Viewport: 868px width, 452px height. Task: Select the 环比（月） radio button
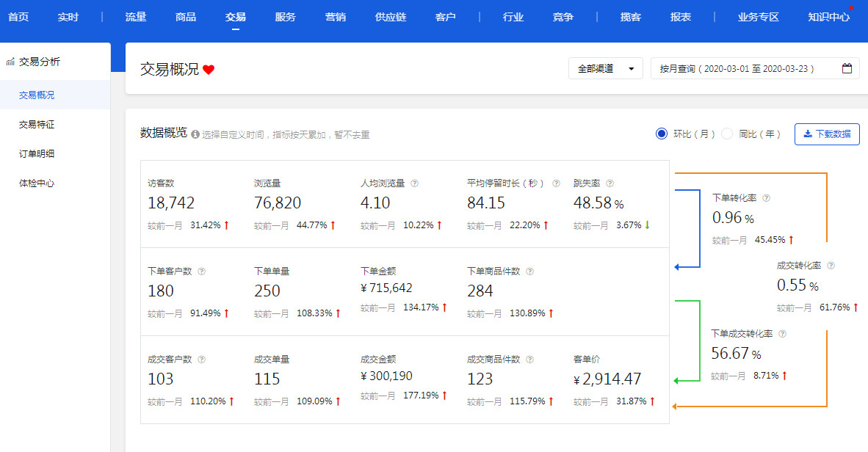663,134
